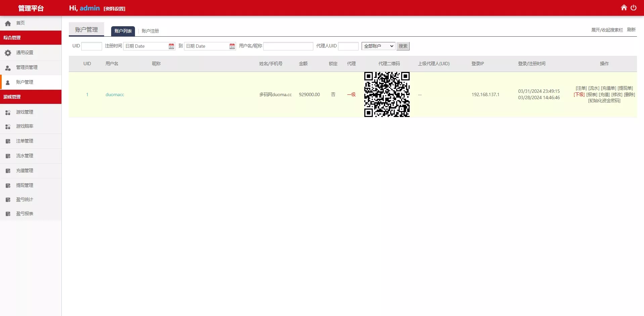The height and width of the screenshot is (316, 644).
Task: Open 游戏管理 via its grid icon
Action: click(x=7, y=113)
